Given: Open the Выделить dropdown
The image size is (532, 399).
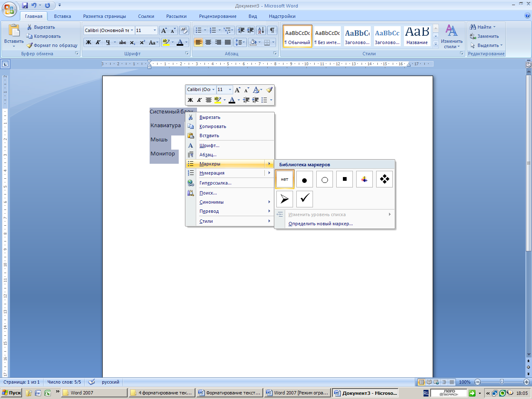Looking at the screenshot, I should click(x=487, y=45).
